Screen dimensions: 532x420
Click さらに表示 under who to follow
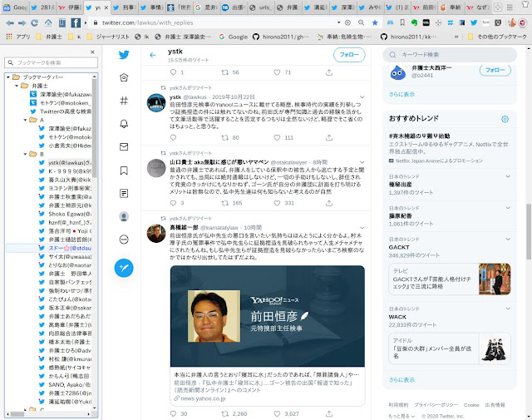point(401,94)
